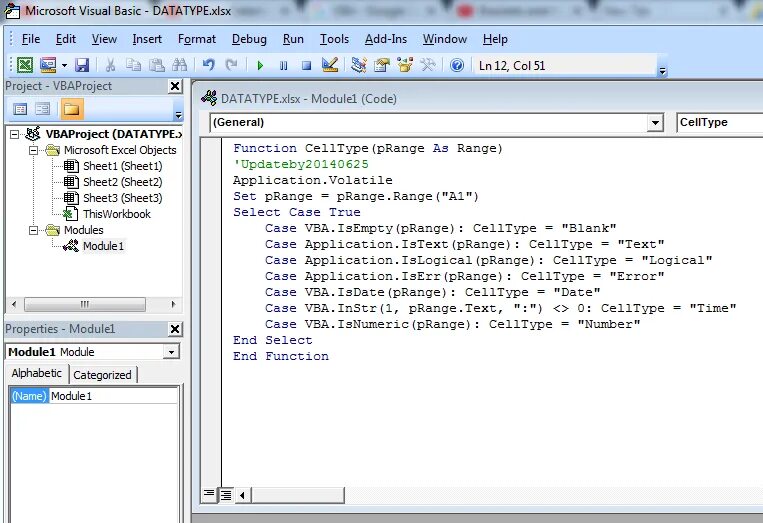
Task: Click the Break pause icon
Action: (x=283, y=65)
